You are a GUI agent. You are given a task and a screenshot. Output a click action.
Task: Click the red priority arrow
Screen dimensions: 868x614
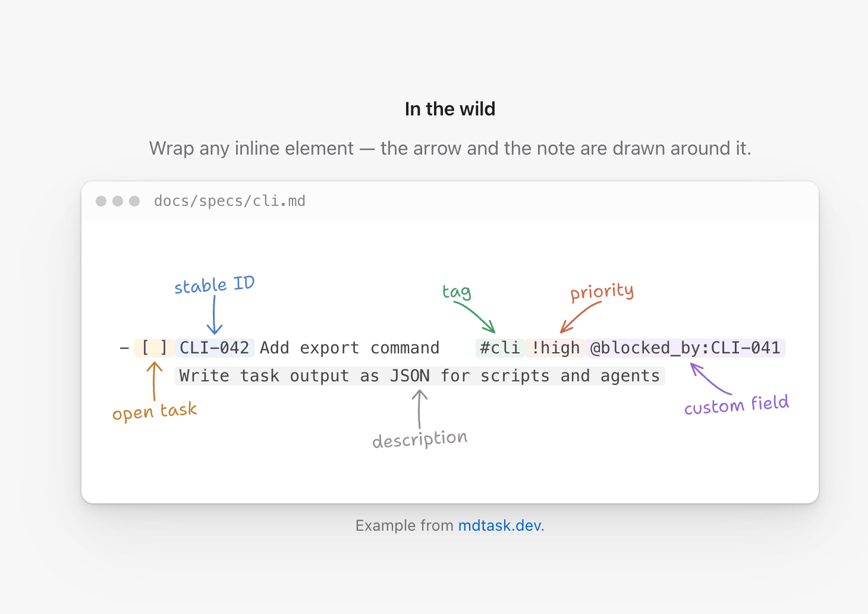pos(580,317)
